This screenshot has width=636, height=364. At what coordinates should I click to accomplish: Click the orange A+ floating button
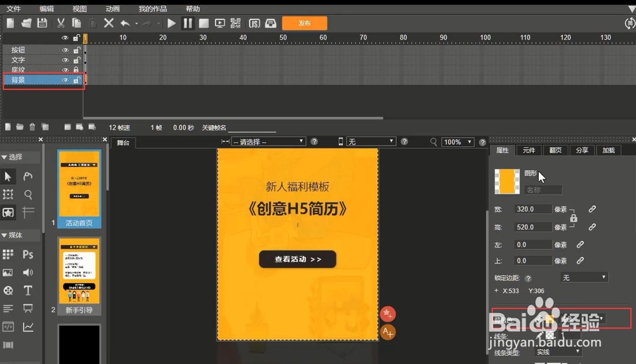(x=388, y=332)
